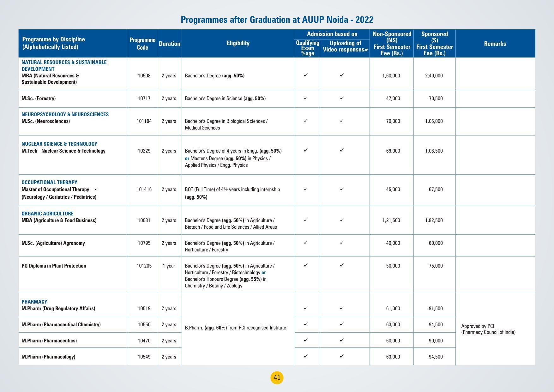The image size is (554, 392).
Task: Click 'NEUROPSYCHOLOGY & NEUROSCIENCES' heading
Action: pyautogui.click(x=65, y=114)
